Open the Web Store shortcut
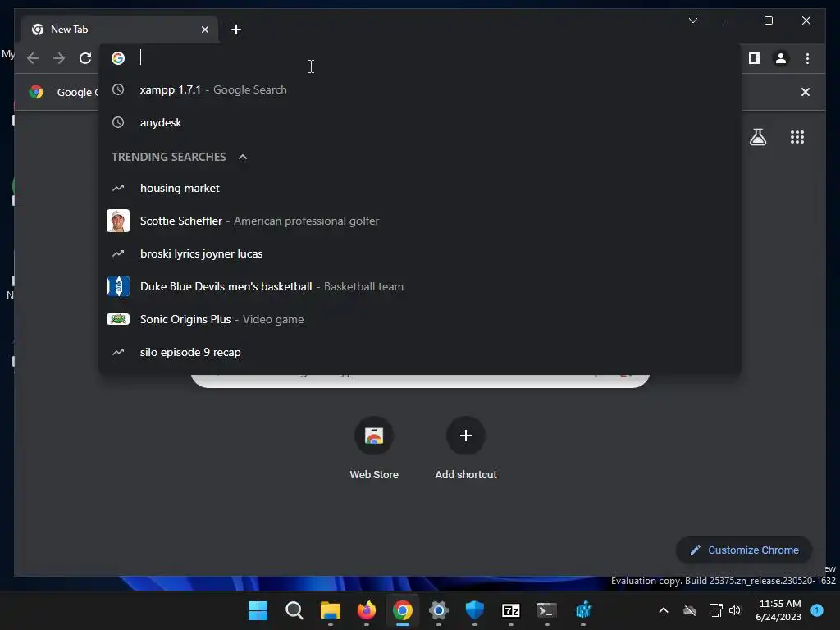The height and width of the screenshot is (630, 840). click(374, 449)
